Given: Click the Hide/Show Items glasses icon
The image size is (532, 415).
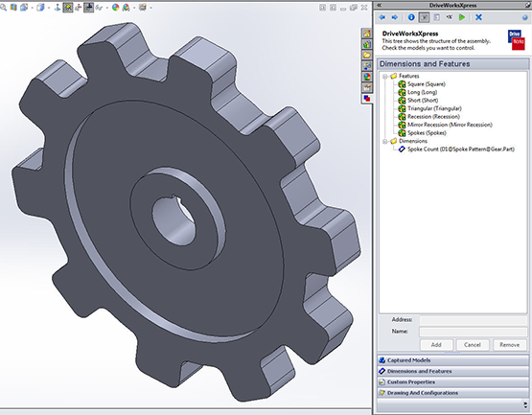Looking at the screenshot, I should tap(99, 8).
